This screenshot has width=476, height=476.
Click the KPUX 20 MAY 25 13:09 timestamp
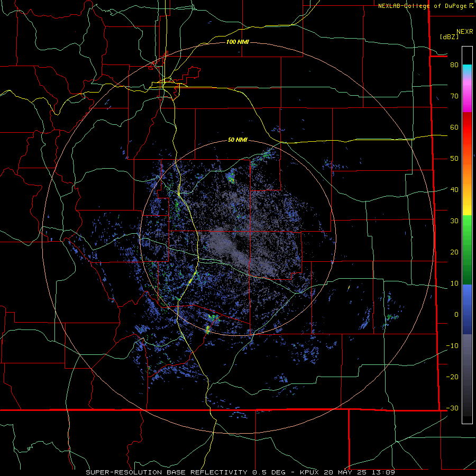coord(347,472)
